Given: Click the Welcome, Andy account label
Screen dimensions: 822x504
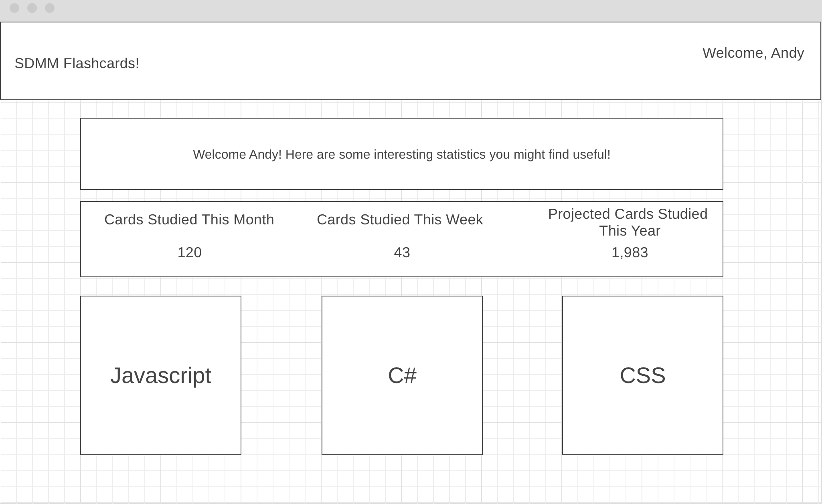Looking at the screenshot, I should 754,53.
